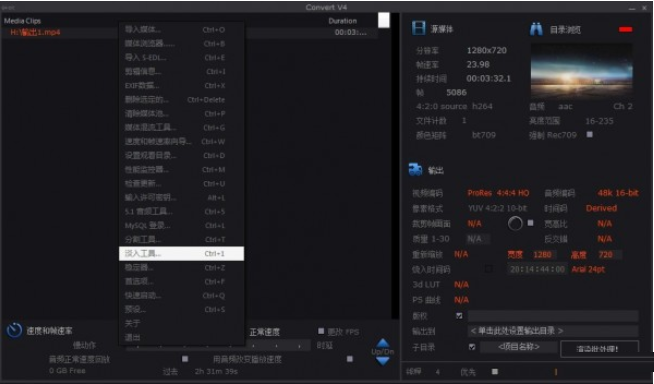654x384 pixels.
Task: Click the white square above the clip list
Action: (x=384, y=20)
